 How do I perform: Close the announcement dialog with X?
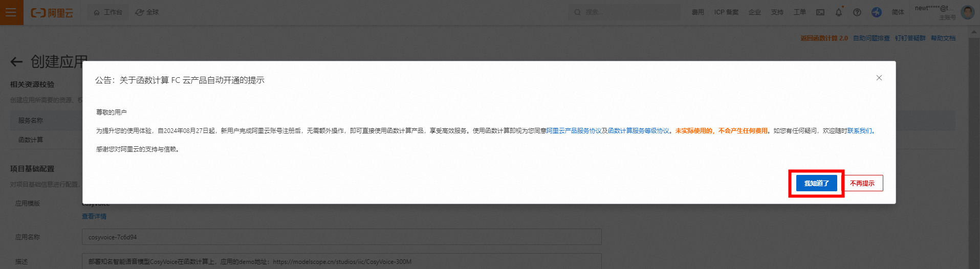pyautogui.click(x=879, y=78)
